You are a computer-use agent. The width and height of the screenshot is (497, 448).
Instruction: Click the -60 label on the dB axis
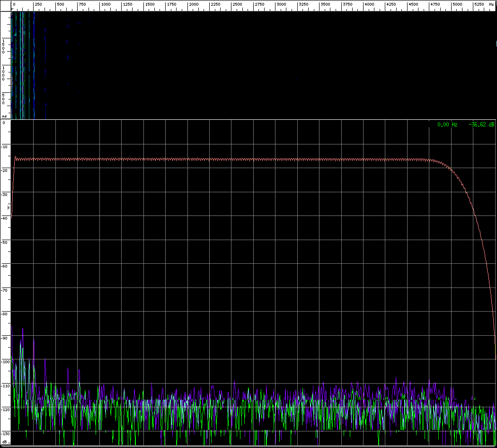tap(5, 266)
